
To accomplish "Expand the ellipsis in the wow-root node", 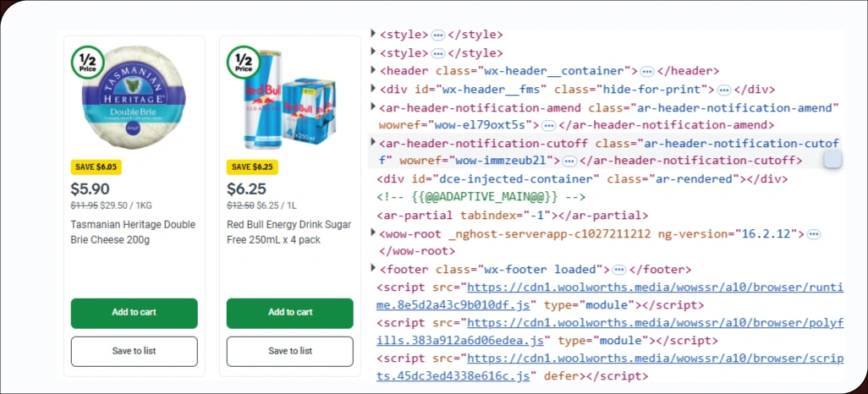I will coord(813,233).
